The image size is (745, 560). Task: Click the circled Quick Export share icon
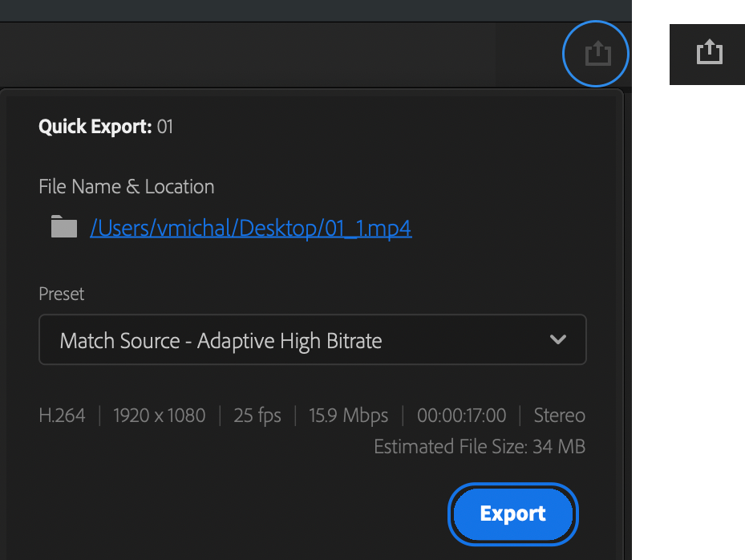(597, 53)
